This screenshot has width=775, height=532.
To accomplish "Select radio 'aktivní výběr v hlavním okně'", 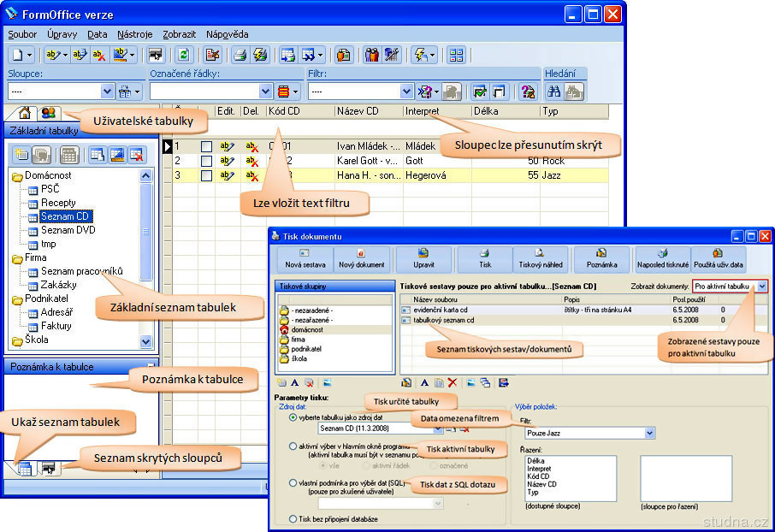I will click(293, 446).
